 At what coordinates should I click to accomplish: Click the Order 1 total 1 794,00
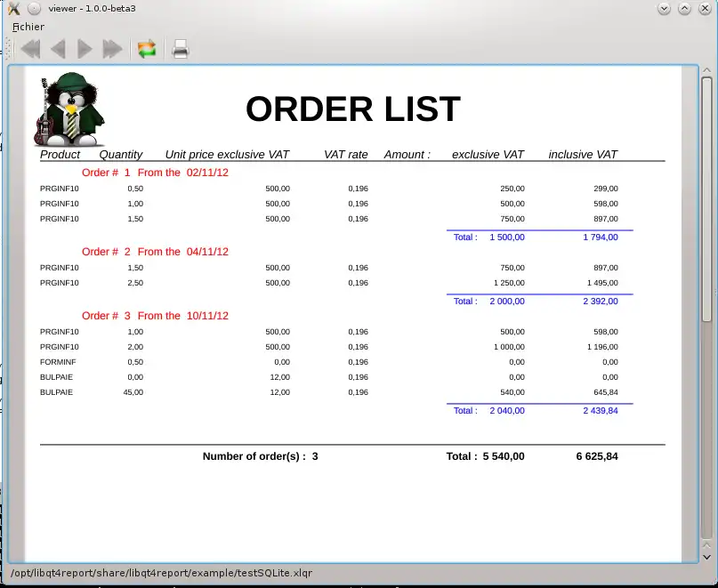click(x=601, y=238)
